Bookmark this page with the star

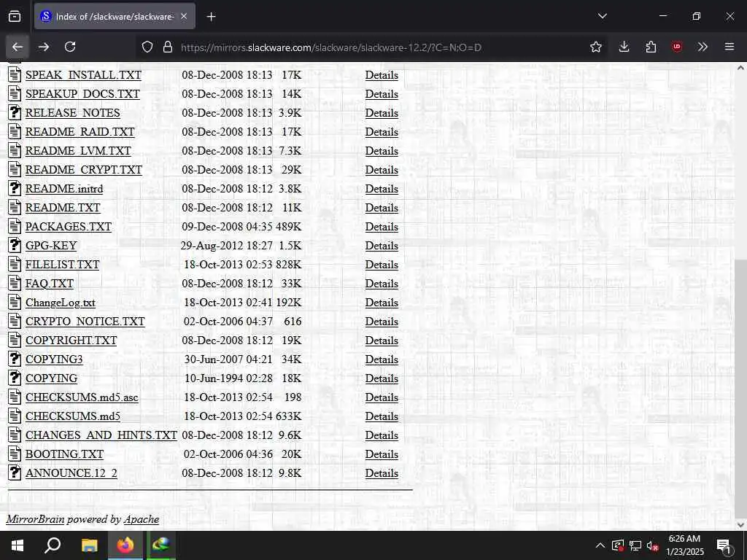(x=595, y=47)
